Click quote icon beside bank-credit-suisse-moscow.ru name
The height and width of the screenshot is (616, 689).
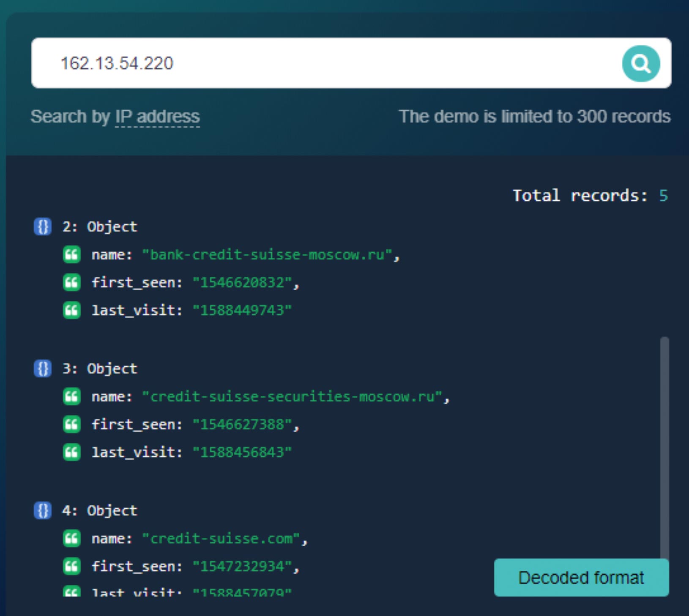[x=71, y=255]
